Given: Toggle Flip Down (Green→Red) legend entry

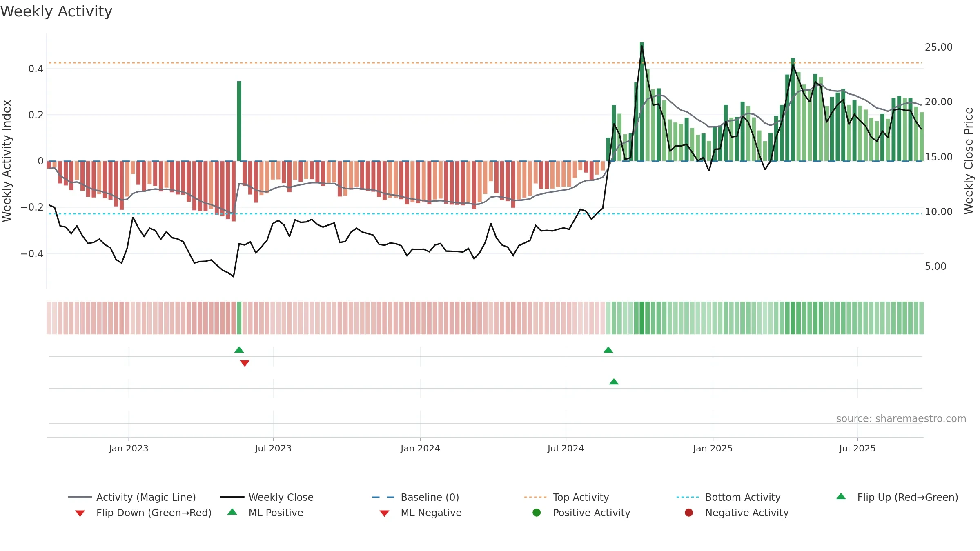Looking at the screenshot, I should [x=143, y=513].
